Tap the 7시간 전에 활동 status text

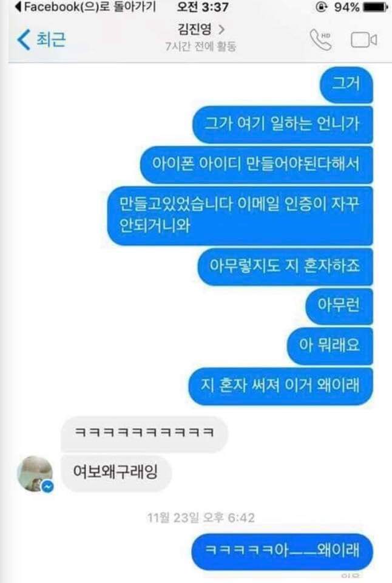(x=201, y=47)
